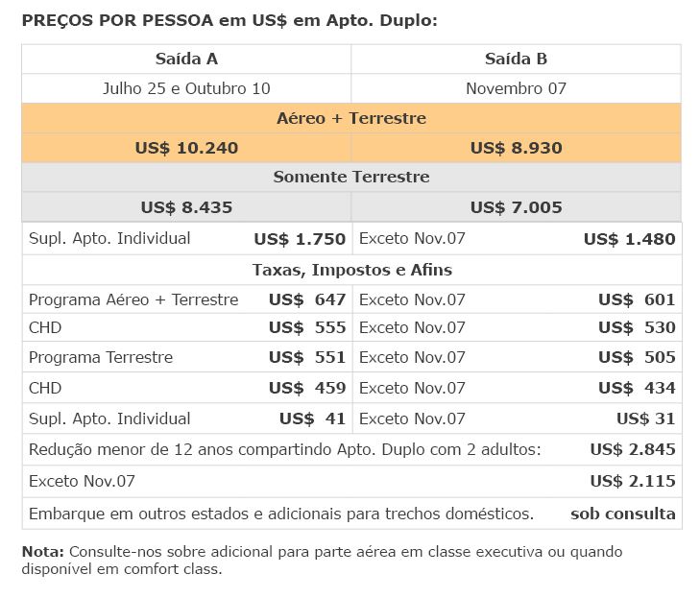Click the US$ 2.845 child reduction value
This screenshot has height=598, width=700.
tap(633, 449)
